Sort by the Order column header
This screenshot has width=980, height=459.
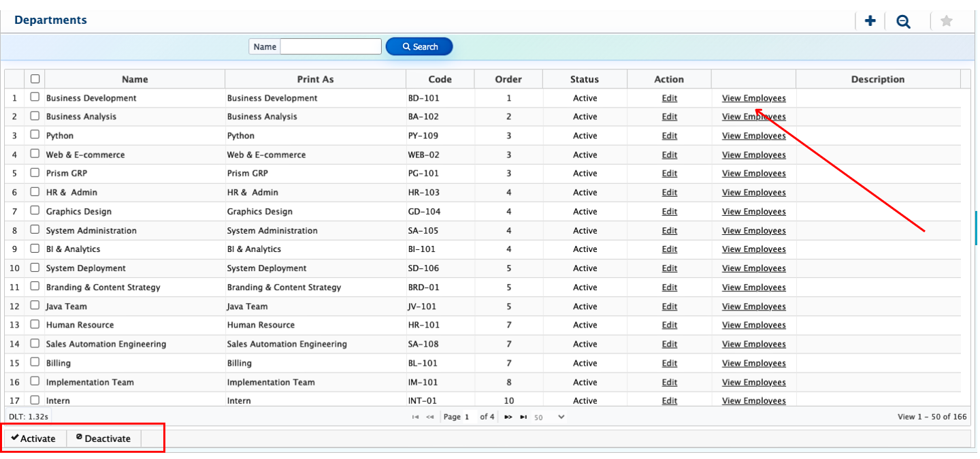point(508,79)
